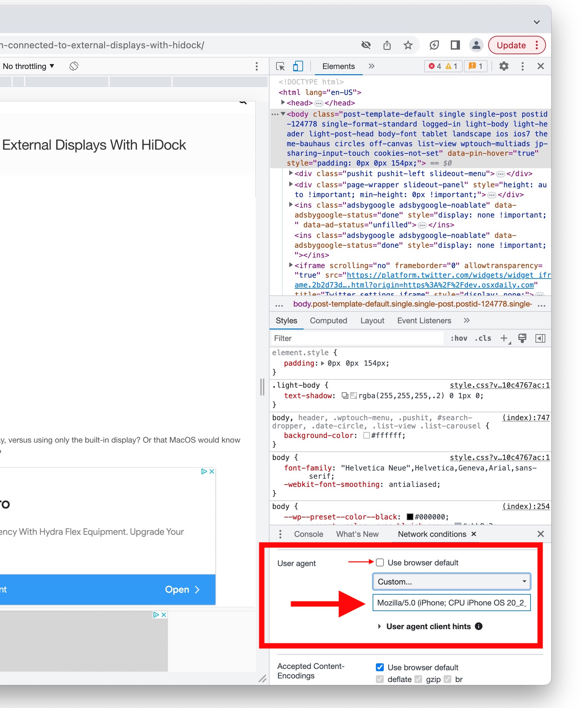Bookmark page with the star icon
This screenshot has height=708, width=588.
point(408,45)
